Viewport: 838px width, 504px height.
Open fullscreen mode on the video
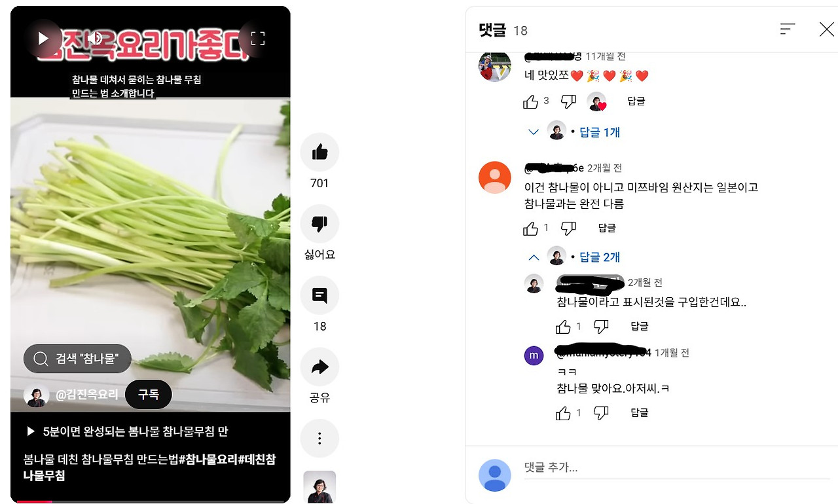click(x=258, y=39)
